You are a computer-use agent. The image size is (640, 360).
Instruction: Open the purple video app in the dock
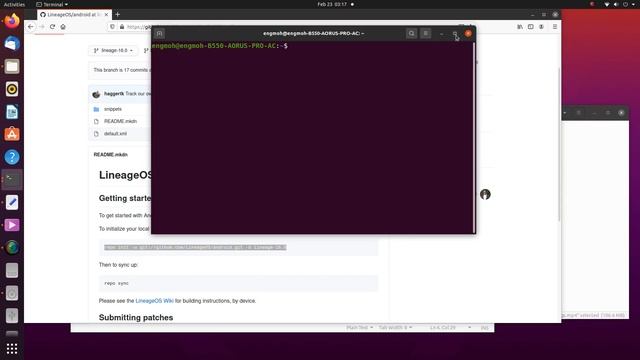12,225
